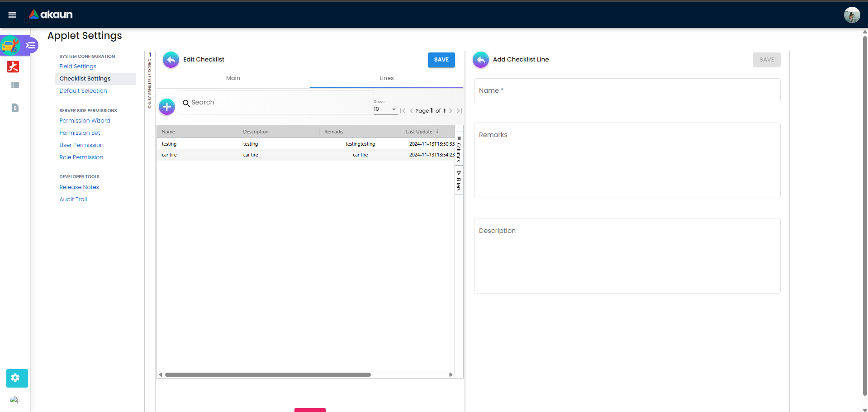Open Field Settings
Viewport: 868px width, 412px height.
click(x=78, y=66)
